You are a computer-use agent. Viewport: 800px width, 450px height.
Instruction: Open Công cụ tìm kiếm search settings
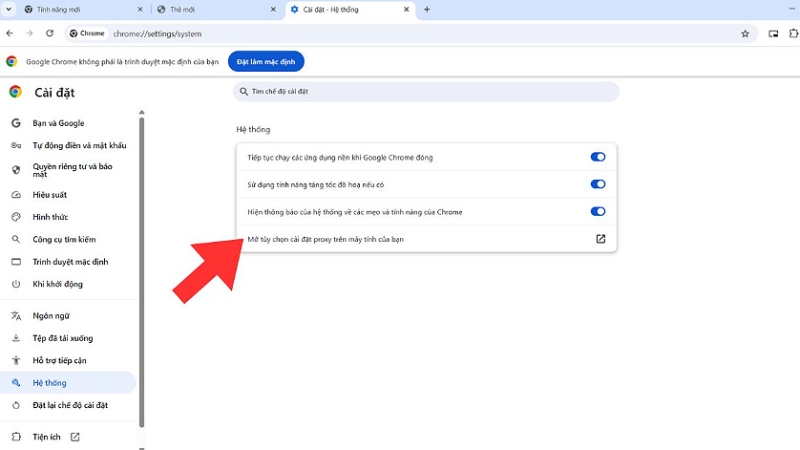(x=64, y=240)
